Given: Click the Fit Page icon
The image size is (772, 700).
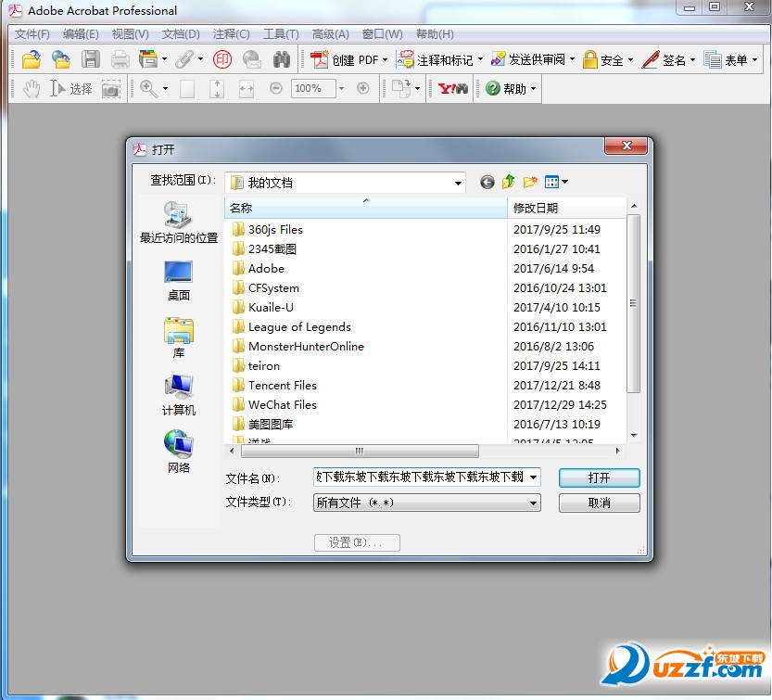Looking at the screenshot, I should click(x=217, y=89).
